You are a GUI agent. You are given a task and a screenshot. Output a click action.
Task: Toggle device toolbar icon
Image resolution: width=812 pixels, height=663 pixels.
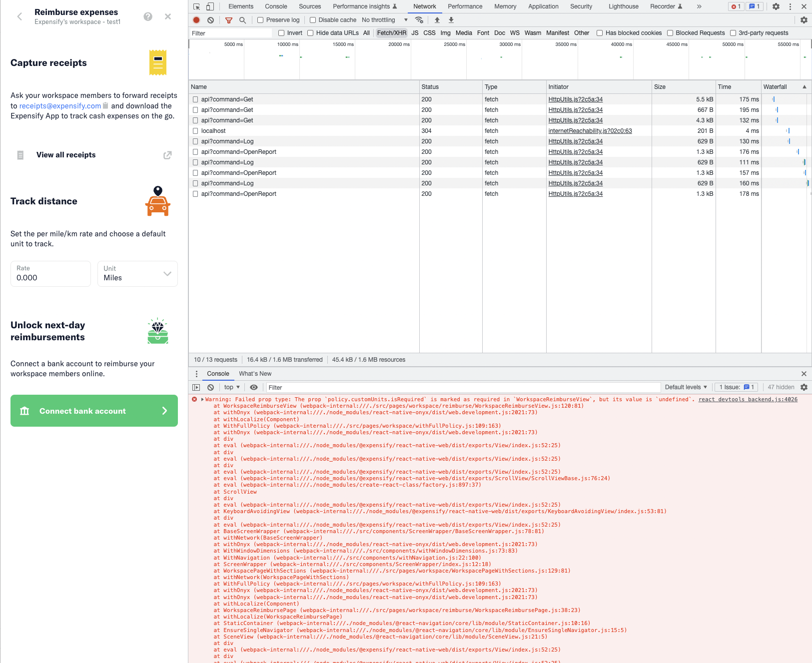point(210,6)
